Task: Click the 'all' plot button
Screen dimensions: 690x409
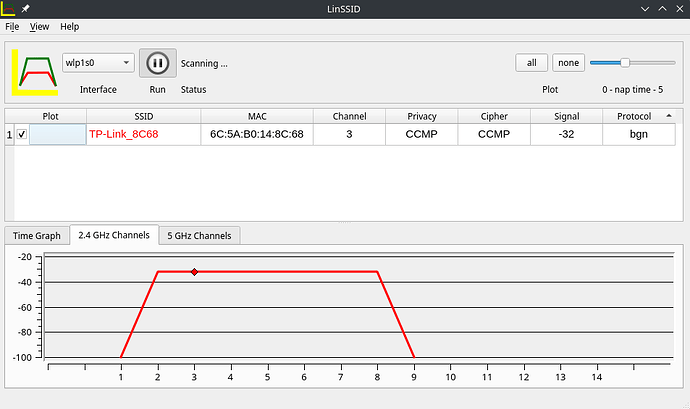Action: coord(532,63)
